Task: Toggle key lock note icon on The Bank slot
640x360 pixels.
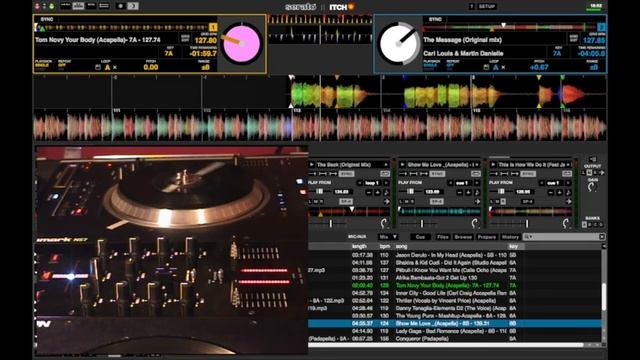Action: (386, 192)
